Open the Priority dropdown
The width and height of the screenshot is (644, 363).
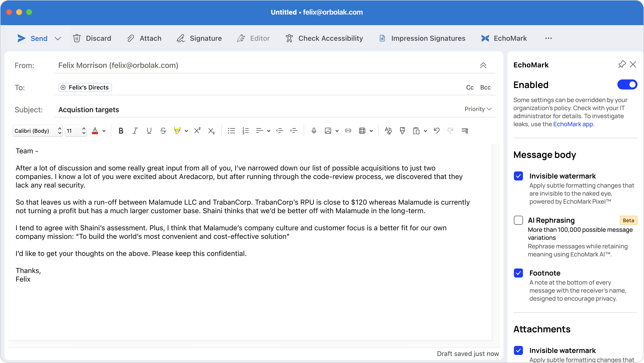[478, 109]
